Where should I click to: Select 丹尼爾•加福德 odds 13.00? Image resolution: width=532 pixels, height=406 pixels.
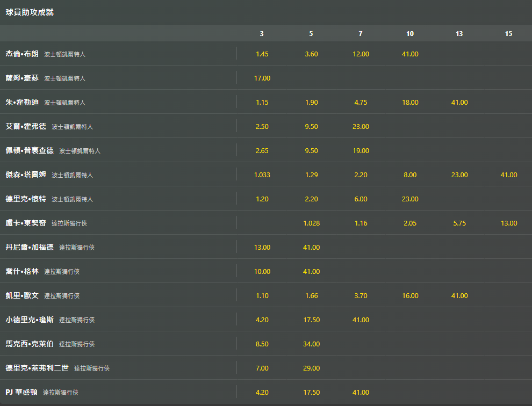(262, 247)
